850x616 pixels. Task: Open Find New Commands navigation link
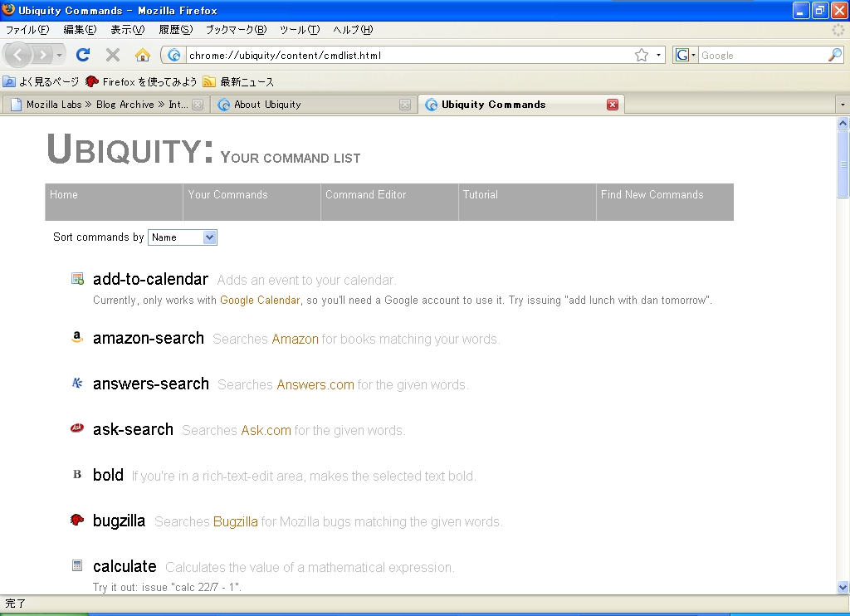[665, 203]
